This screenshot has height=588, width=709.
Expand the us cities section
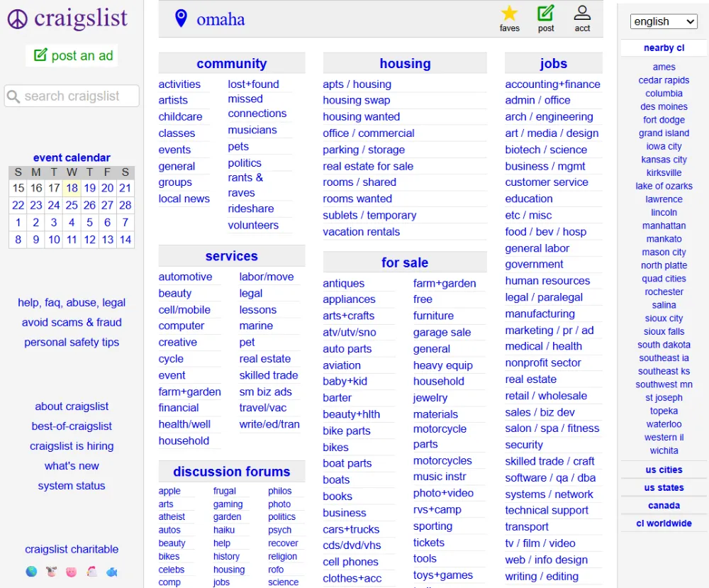pyautogui.click(x=664, y=470)
